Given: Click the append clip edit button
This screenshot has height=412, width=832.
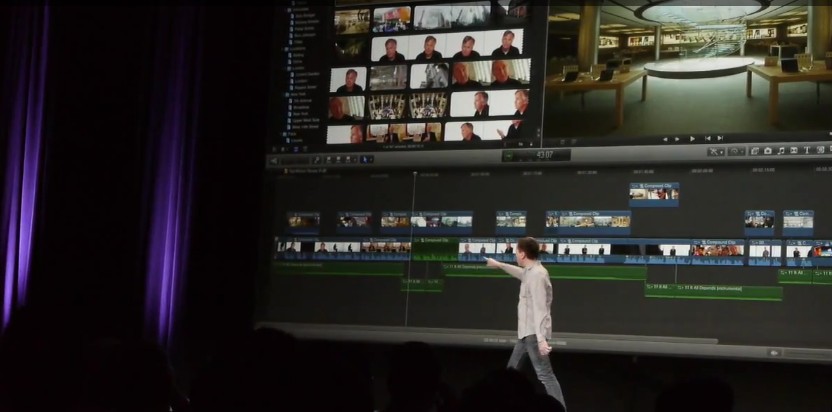Looking at the screenshot, I should tap(348, 159).
